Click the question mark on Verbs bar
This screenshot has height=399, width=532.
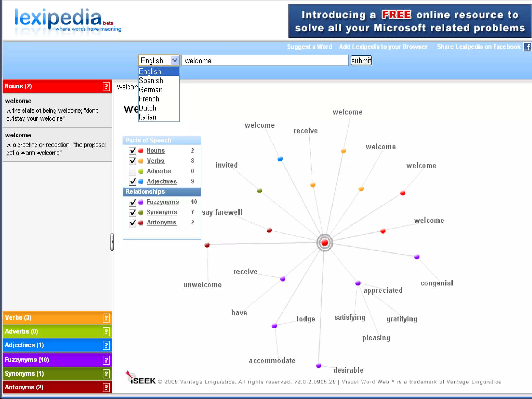pyautogui.click(x=106, y=318)
